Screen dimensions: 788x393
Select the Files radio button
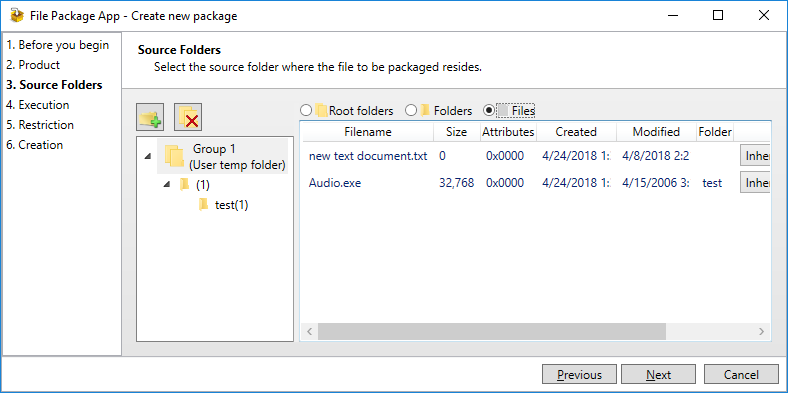[488, 110]
